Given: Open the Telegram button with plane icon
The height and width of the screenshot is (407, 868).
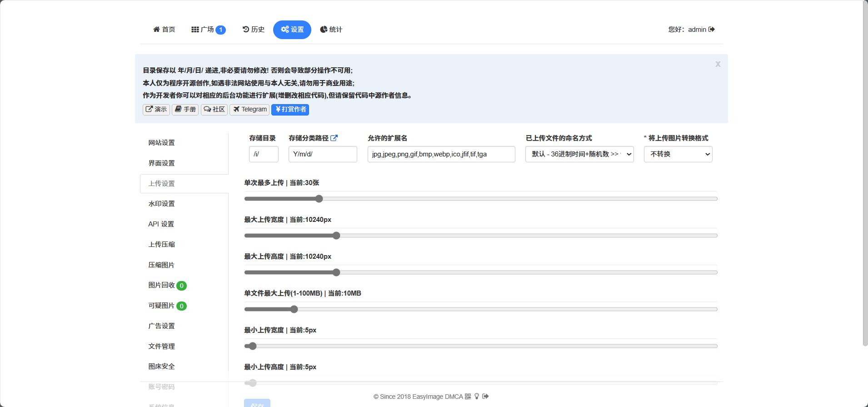Looking at the screenshot, I should click(249, 110).
